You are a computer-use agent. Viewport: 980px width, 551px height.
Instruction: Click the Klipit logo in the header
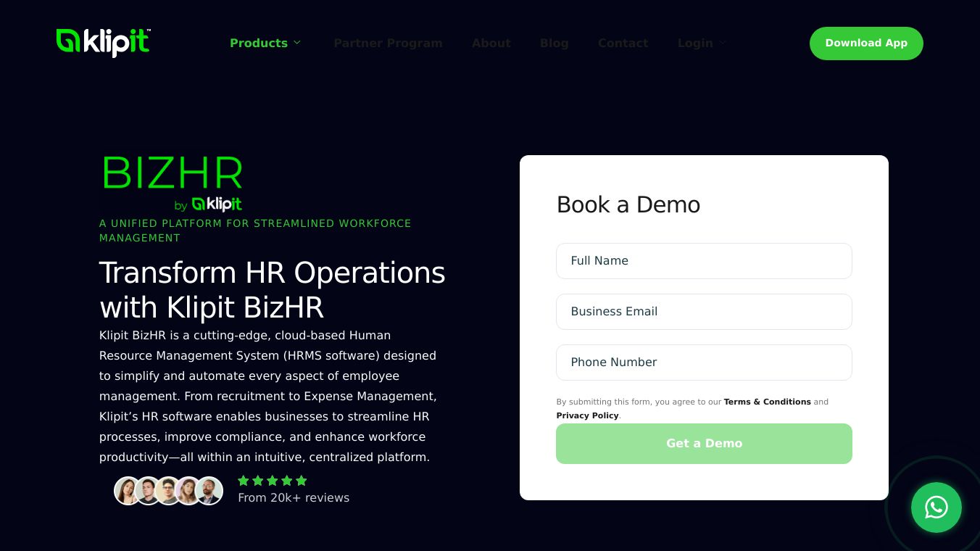point(104,43)
